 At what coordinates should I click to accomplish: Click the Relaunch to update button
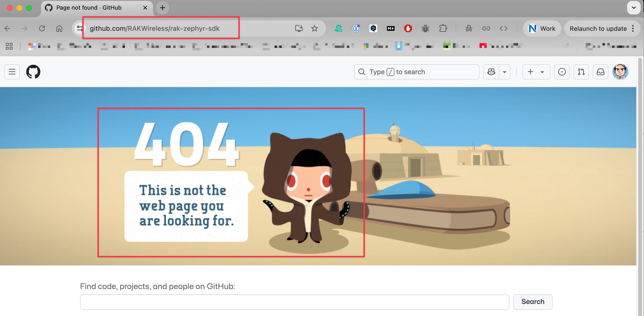click(598, 28)
